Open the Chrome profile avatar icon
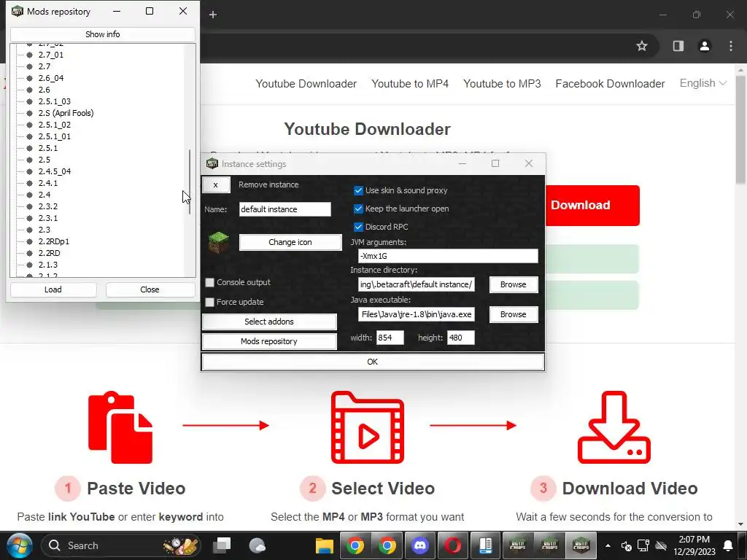The image size is (747, 560). coord(705,46)
